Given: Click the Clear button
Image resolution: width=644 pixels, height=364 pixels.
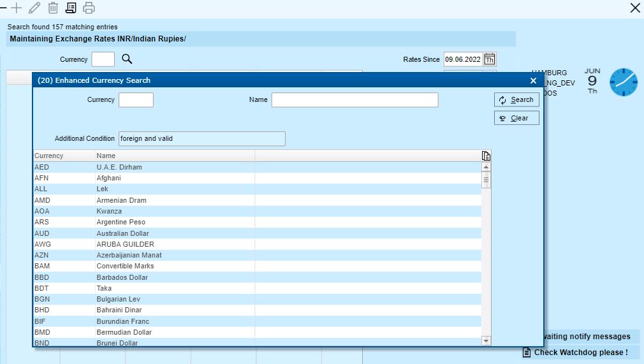Looking at the screenshot, I should 516,119.
